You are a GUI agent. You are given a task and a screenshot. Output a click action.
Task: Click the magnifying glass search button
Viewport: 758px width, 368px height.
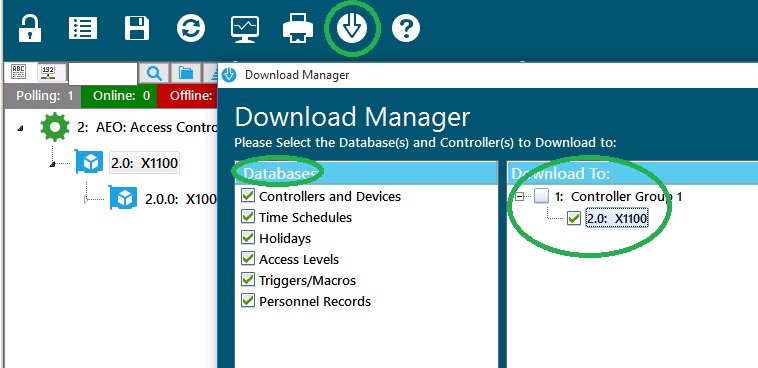point(154,74)
